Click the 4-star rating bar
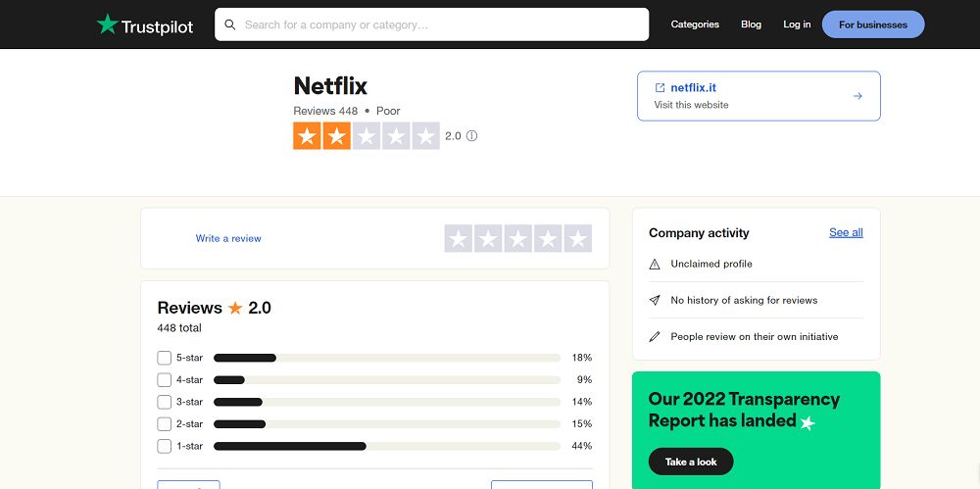 (387, 379)
